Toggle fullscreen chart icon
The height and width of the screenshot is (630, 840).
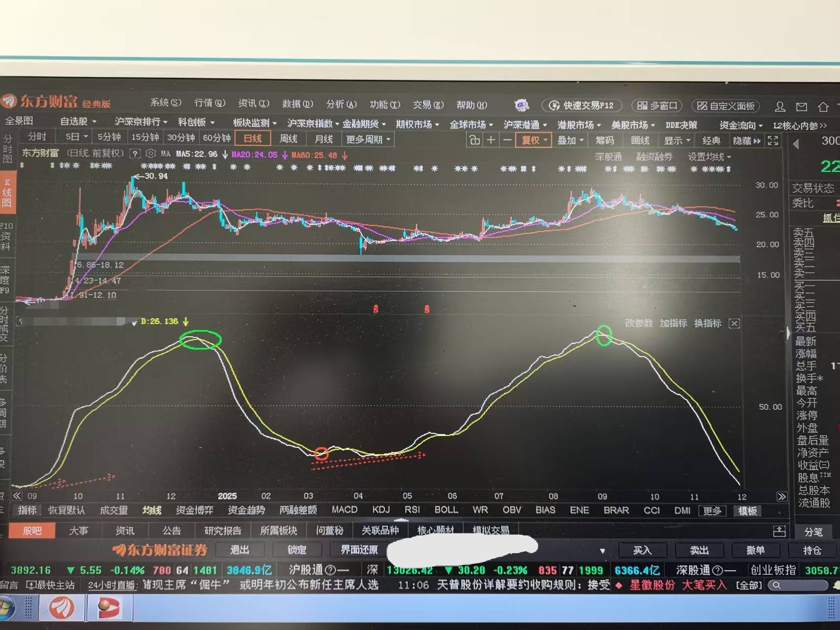tap(773, 141)
